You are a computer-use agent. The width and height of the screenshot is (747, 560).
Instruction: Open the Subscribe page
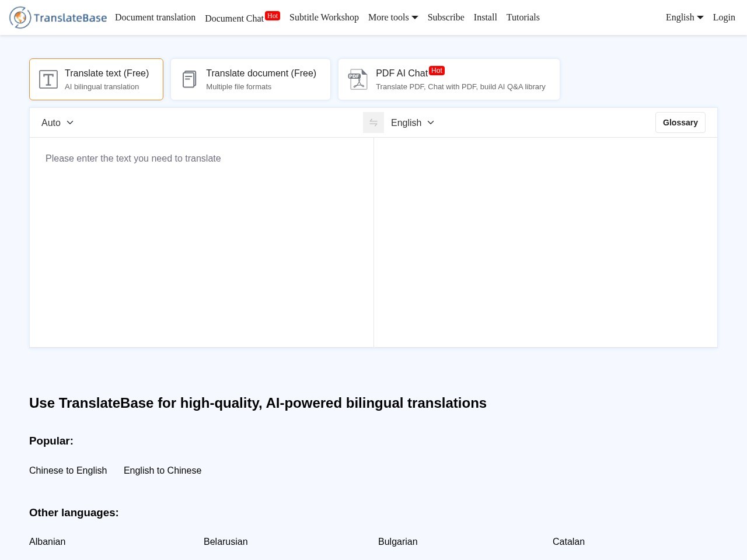tap(446, 17)
